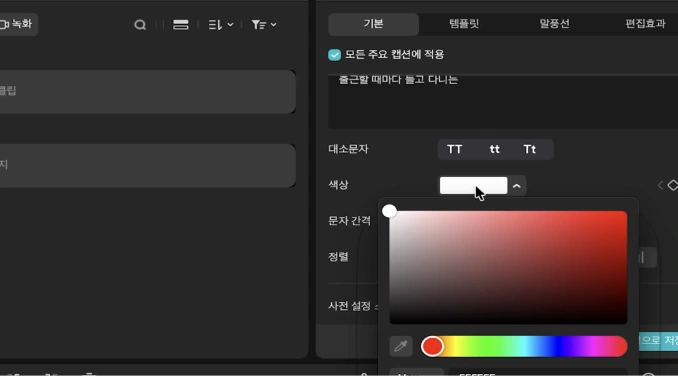The image size is (678, 376).
Task: Open the 말풍선 tab
Action: click(554, 24)
